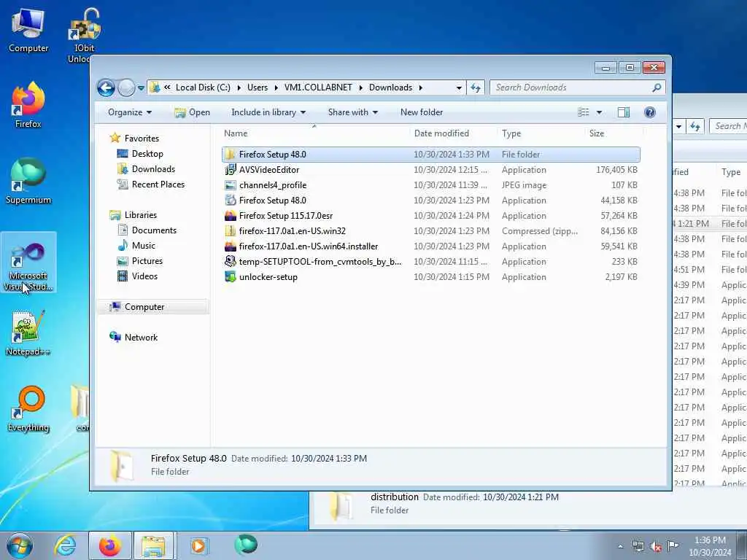The width and height of the screenshot is (747, 560).
Task: Create a New folder
Action: pyautogui.click(x=422, y=112)
